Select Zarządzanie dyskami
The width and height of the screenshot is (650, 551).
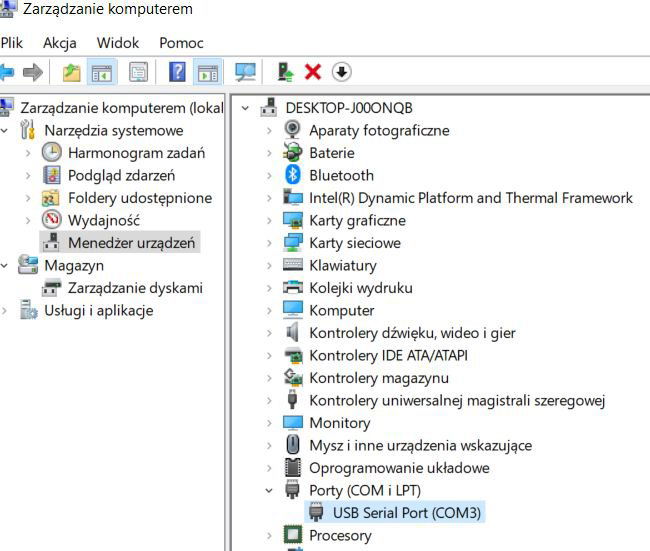(135, 288)
